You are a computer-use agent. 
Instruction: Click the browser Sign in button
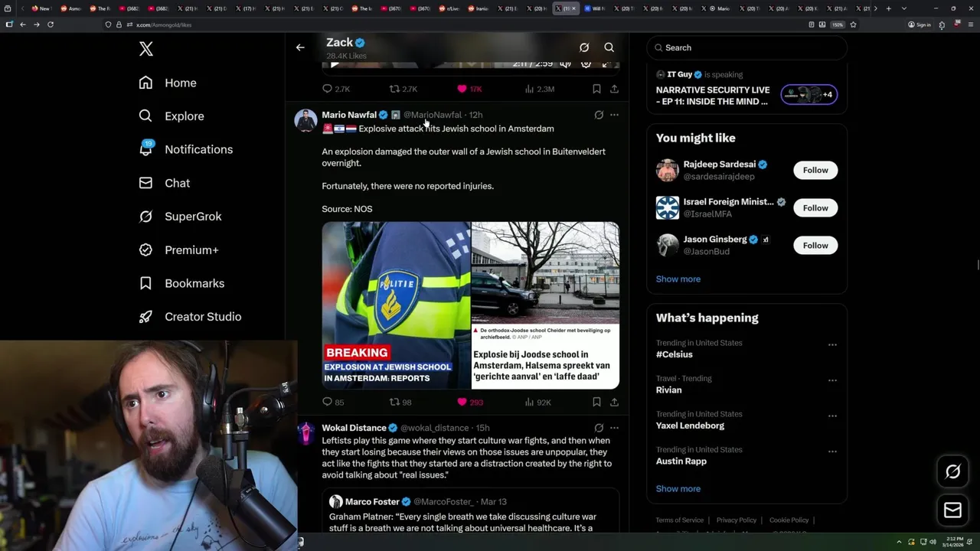[920, 24]
